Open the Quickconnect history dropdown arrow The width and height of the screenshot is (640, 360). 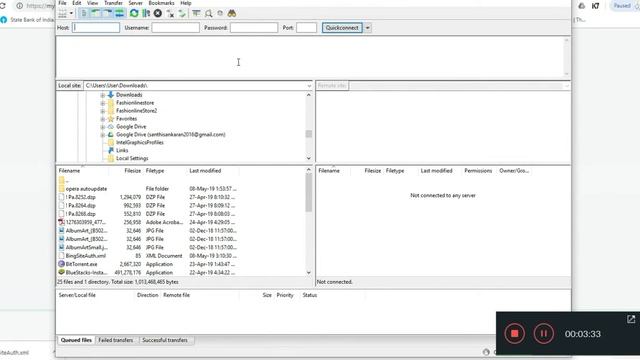point(367,28)
